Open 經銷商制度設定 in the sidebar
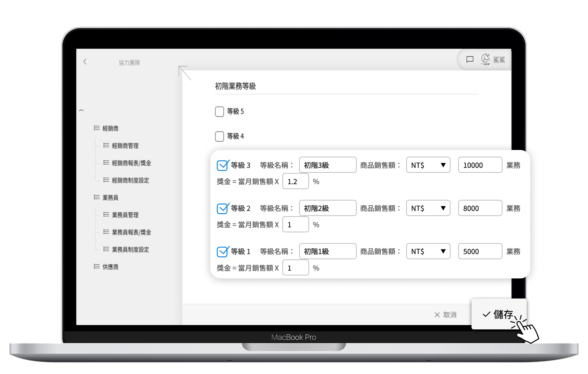This screenshot has width=588, height=374. pyautogui.click(x=130, y=180)
